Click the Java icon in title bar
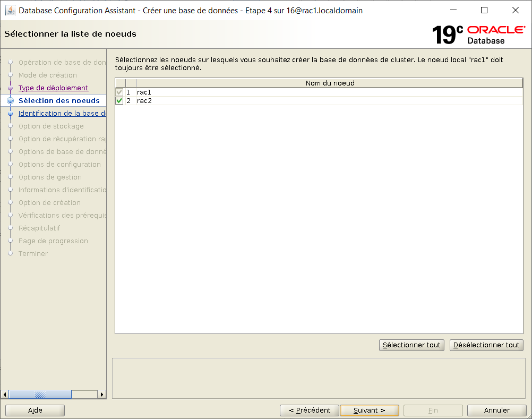Screen dimensions: 532x419 11,11
